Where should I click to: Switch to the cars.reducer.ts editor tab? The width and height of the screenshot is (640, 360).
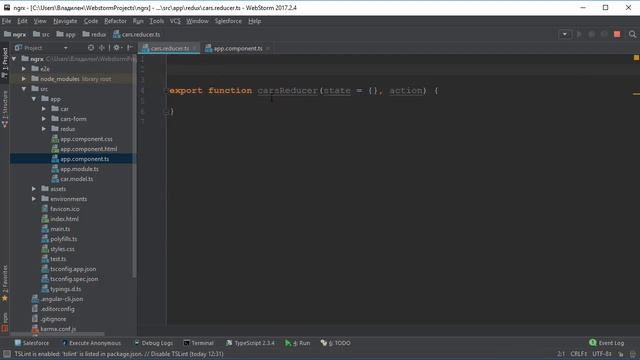(x=169, y=48)
